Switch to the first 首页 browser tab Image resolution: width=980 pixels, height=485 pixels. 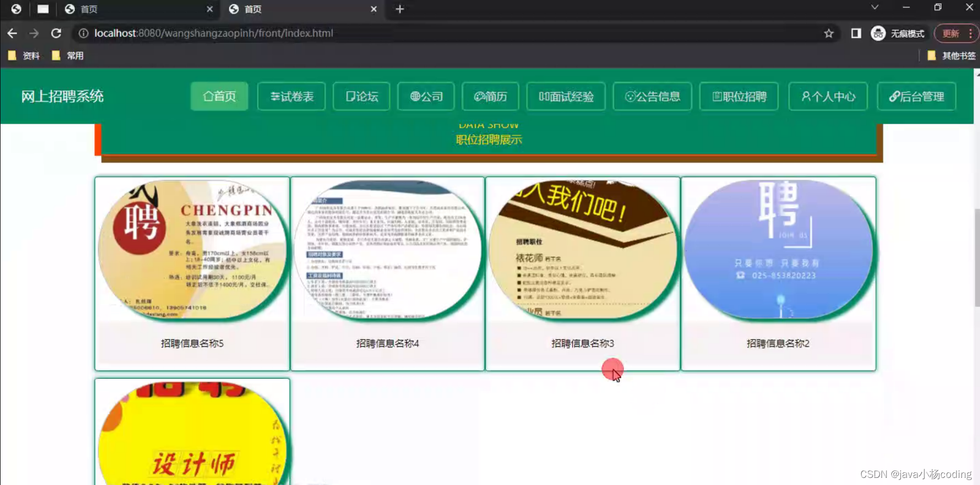pos(138,9)
